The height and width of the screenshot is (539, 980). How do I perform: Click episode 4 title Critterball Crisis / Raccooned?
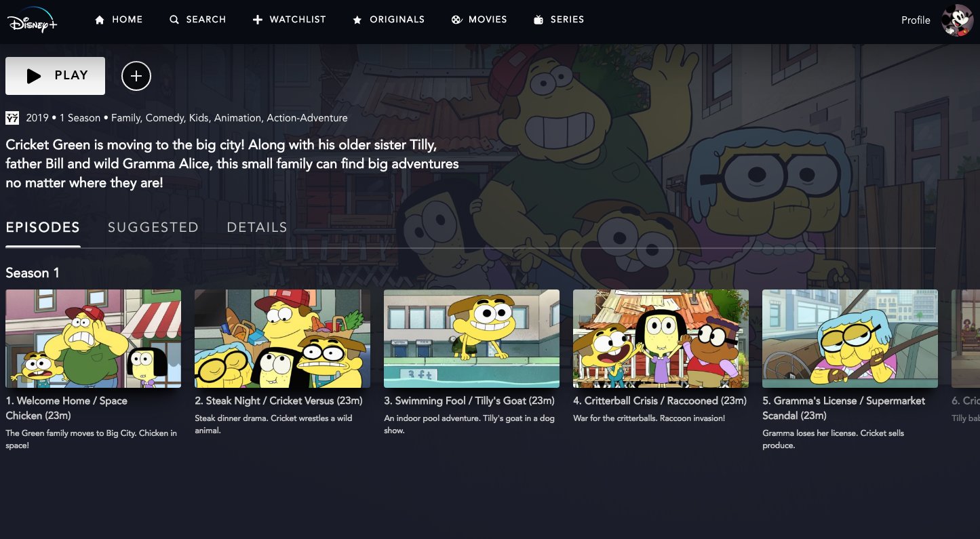click(x=660, y=401)
